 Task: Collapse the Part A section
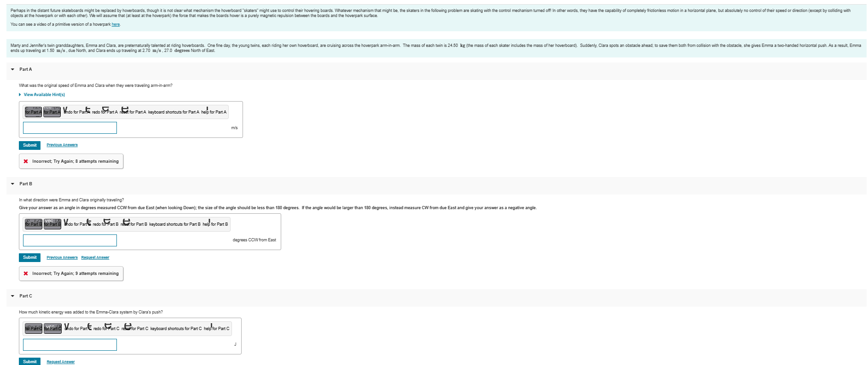coord(12,69)
